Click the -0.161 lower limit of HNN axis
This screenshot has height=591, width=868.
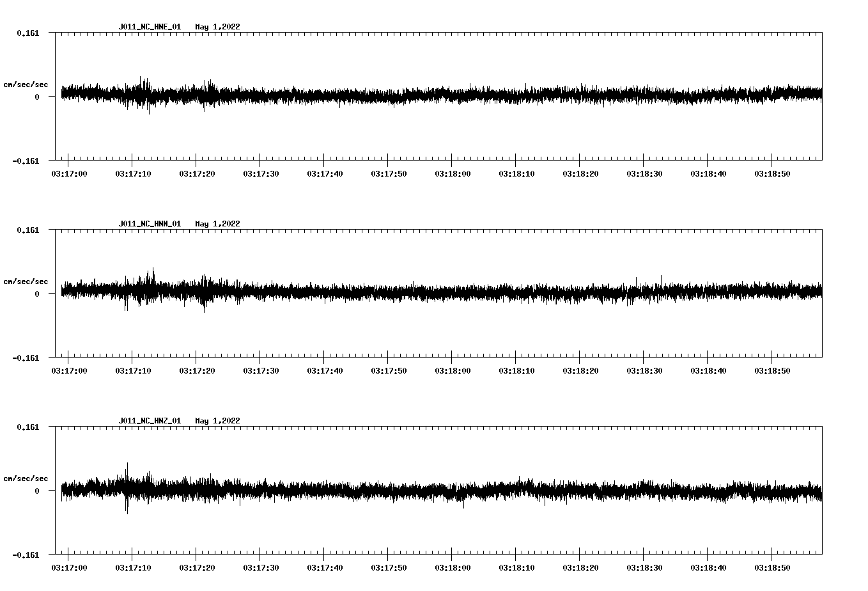(x=26, y=358)
